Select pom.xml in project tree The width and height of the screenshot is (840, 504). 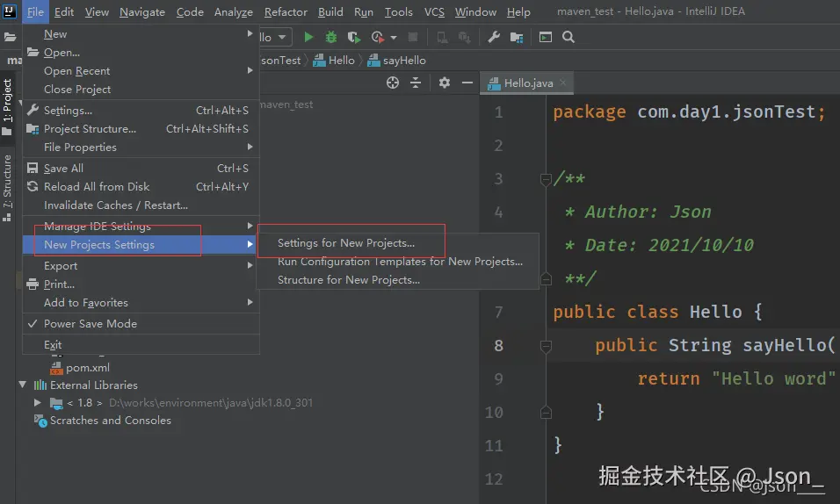80,367
